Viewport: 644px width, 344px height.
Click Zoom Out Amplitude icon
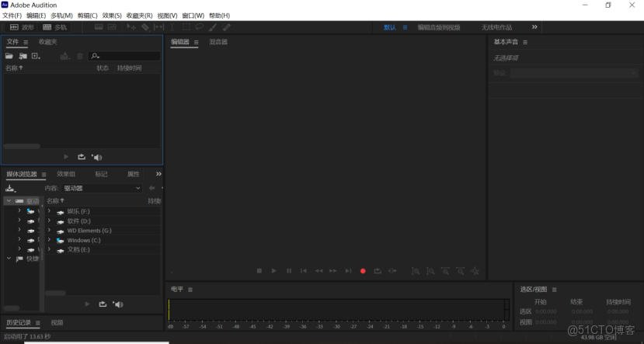[430, 271]
